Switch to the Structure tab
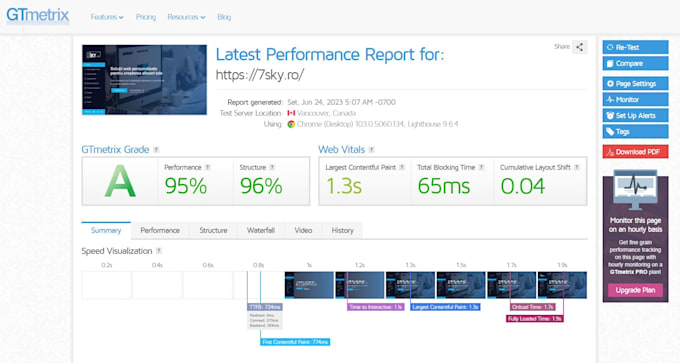The width and height of the screenshot is (680, 363). click(213, 230)
